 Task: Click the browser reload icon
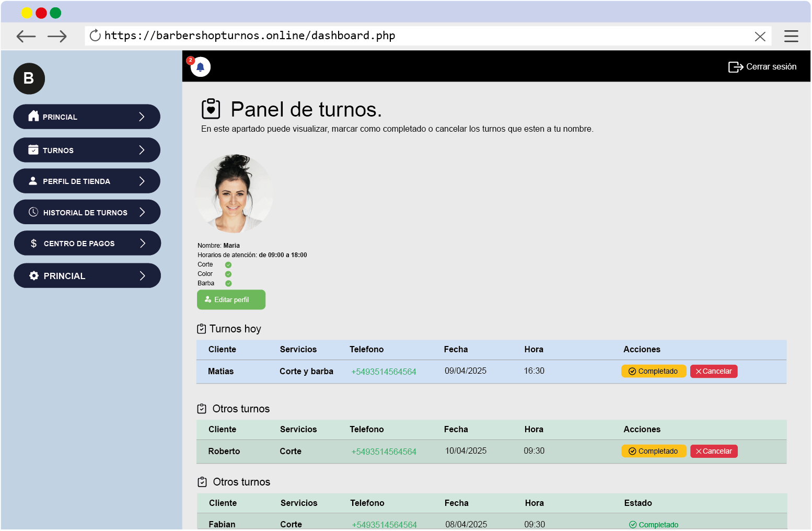pyautogui.click(x=95, y=36)
